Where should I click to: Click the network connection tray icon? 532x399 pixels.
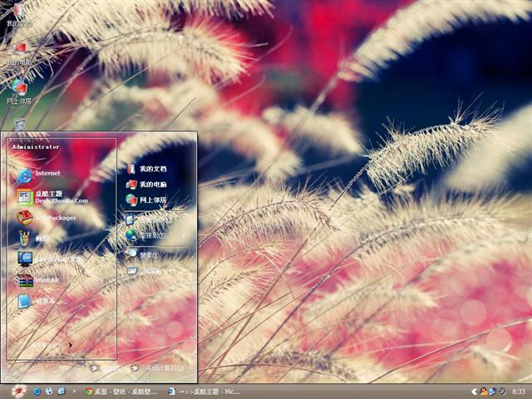point(492,392)
